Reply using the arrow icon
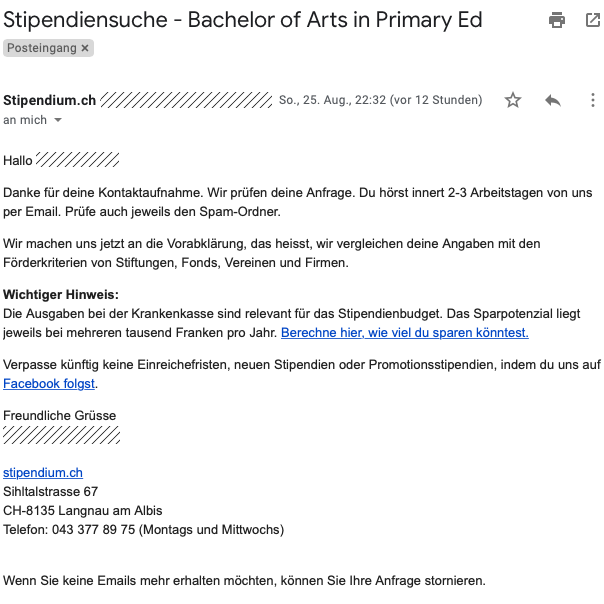Image resolution: width=604 pixels, height=604 pixels. coord(553,100)
